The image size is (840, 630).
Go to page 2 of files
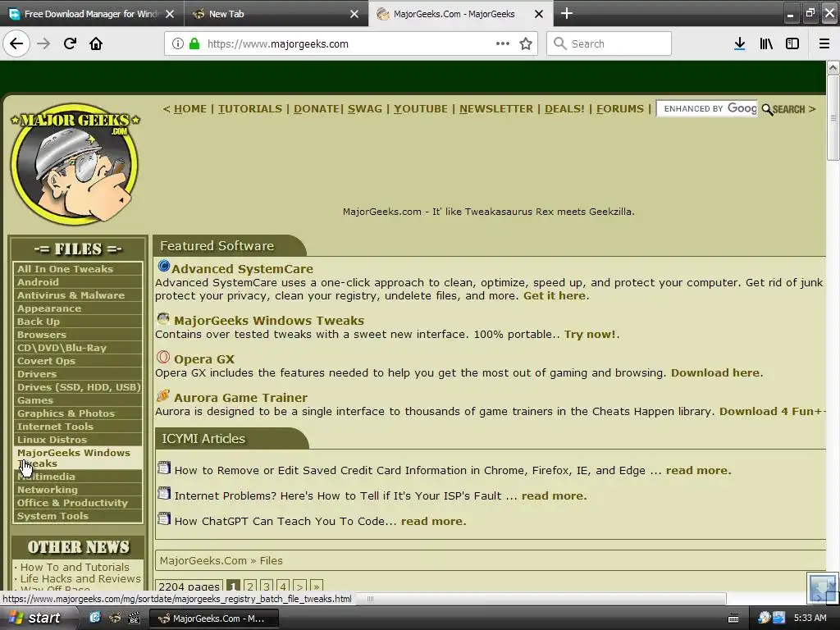click(x=250, y=586)
